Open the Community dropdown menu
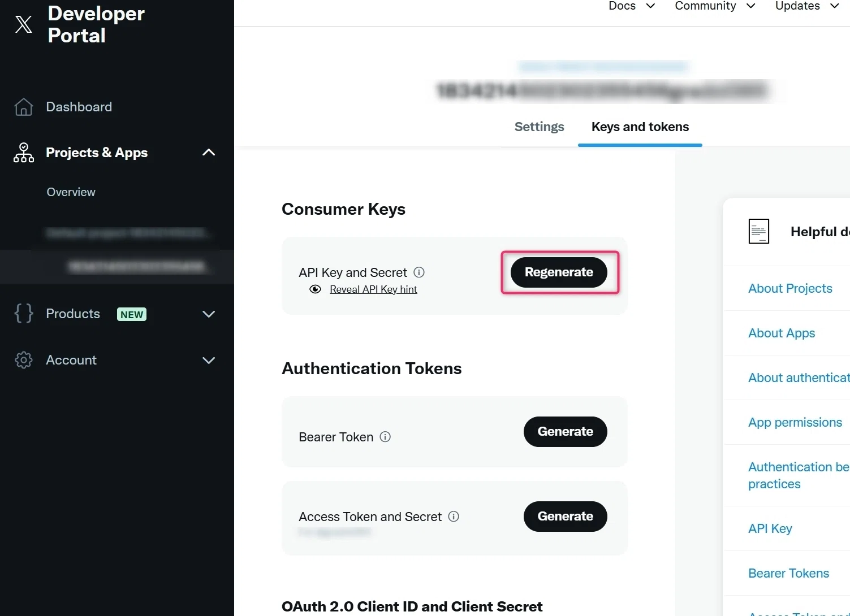The image size is (850, 616). pyautogui.click(x=715, y=6)
